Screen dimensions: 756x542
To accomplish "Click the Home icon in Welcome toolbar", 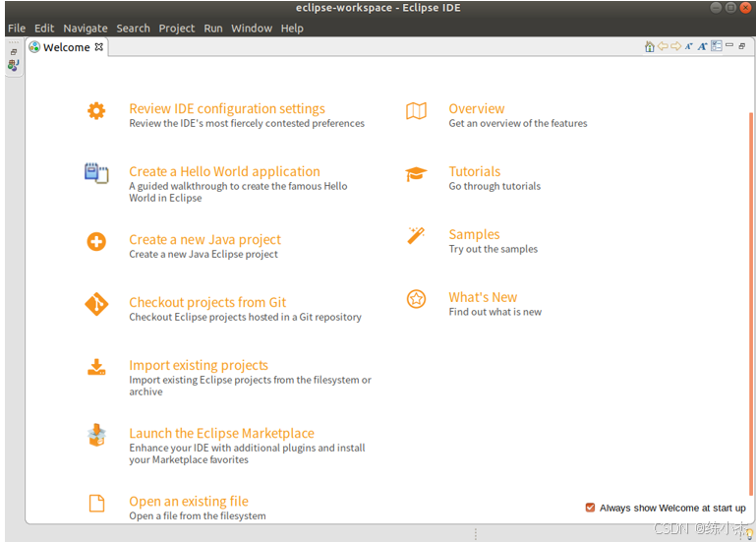I will click(650, 46).
